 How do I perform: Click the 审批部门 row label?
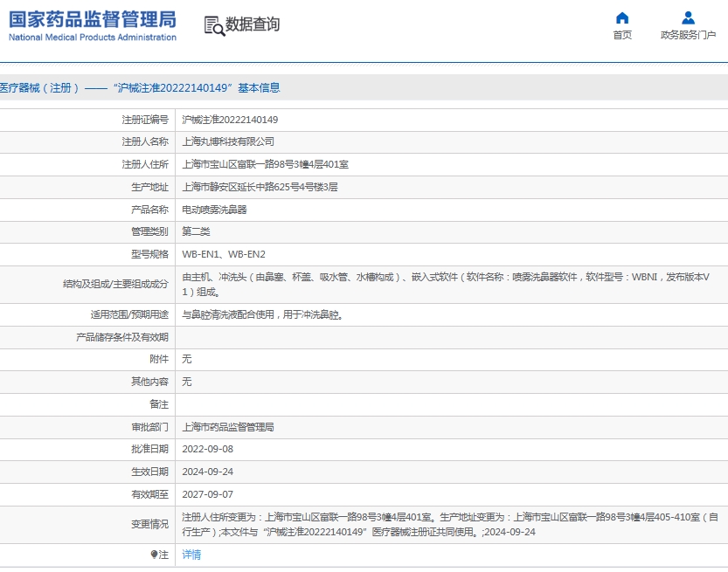(x=149, y=427)
